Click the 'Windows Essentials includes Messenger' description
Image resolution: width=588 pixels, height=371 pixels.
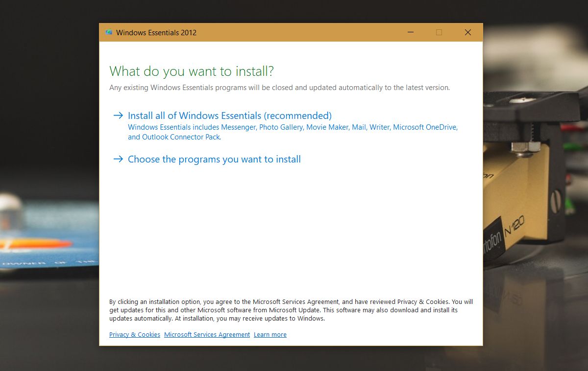click(293, 132)
